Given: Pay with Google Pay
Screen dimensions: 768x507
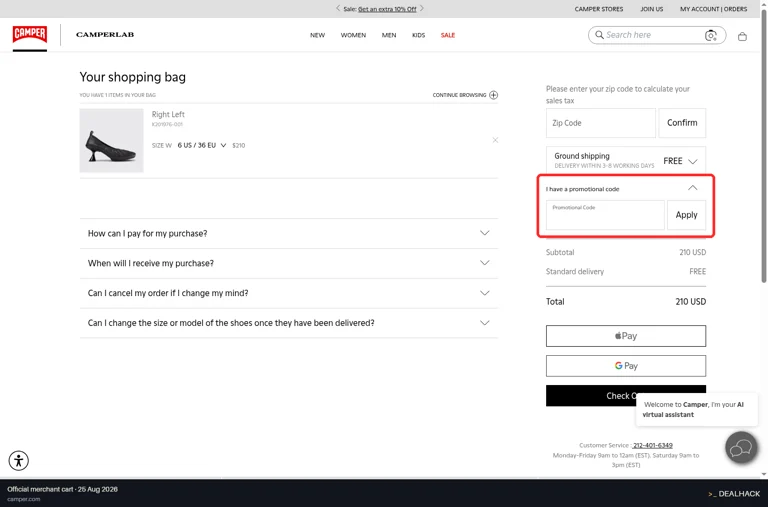Looking at the screenshot, I should click(626, 366).
